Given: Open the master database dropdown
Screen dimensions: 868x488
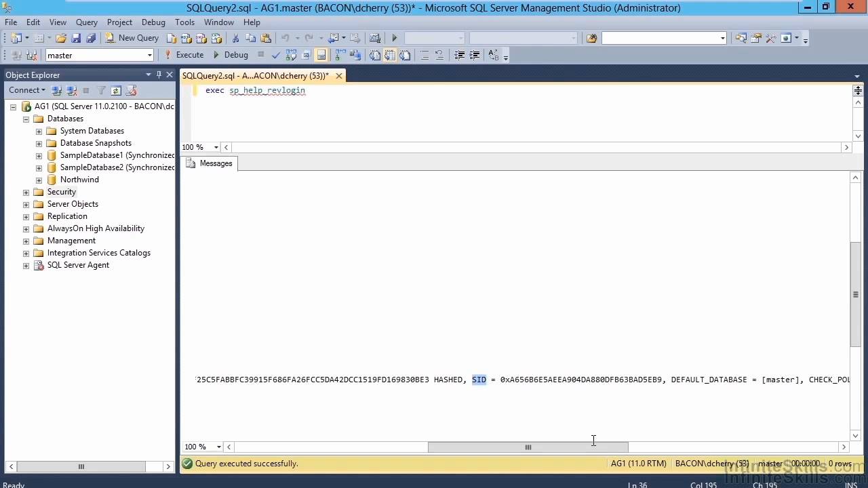Looking at the screenshot, I should (149, 56).
